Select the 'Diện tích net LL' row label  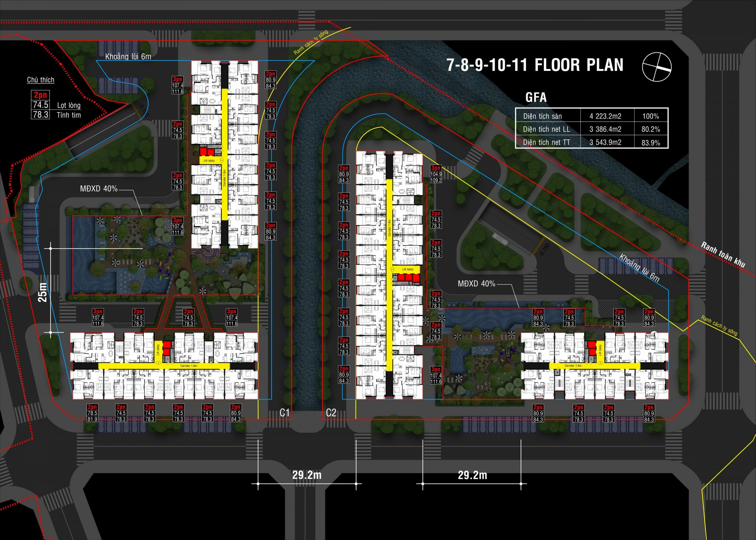(546, 129)
